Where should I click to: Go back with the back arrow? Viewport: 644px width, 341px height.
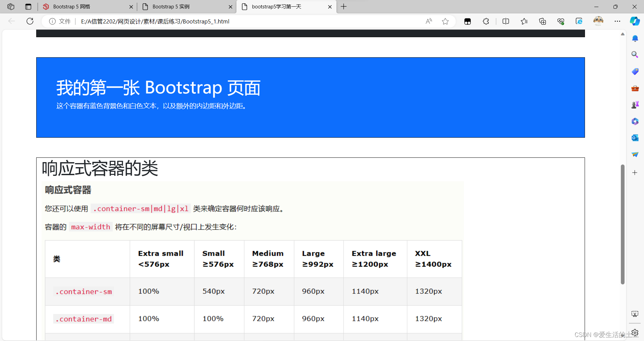coord(12,21)
